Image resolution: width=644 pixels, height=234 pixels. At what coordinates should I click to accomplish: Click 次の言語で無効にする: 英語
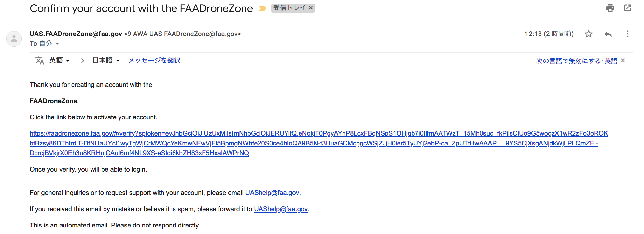pos(577,61)
